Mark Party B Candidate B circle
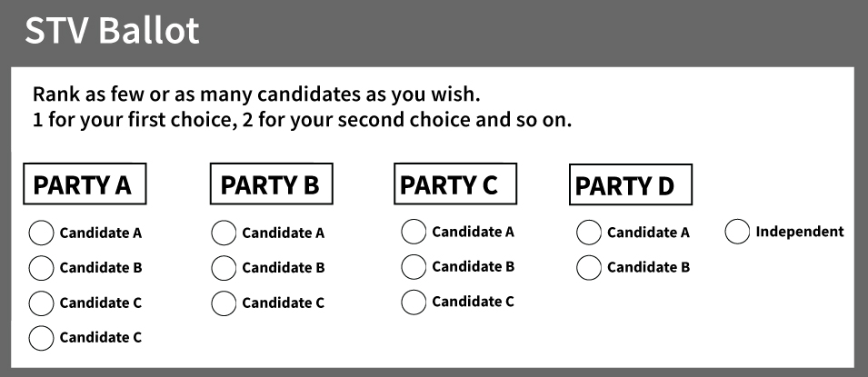This screenshot has height=377, width=868. (224, 268)
